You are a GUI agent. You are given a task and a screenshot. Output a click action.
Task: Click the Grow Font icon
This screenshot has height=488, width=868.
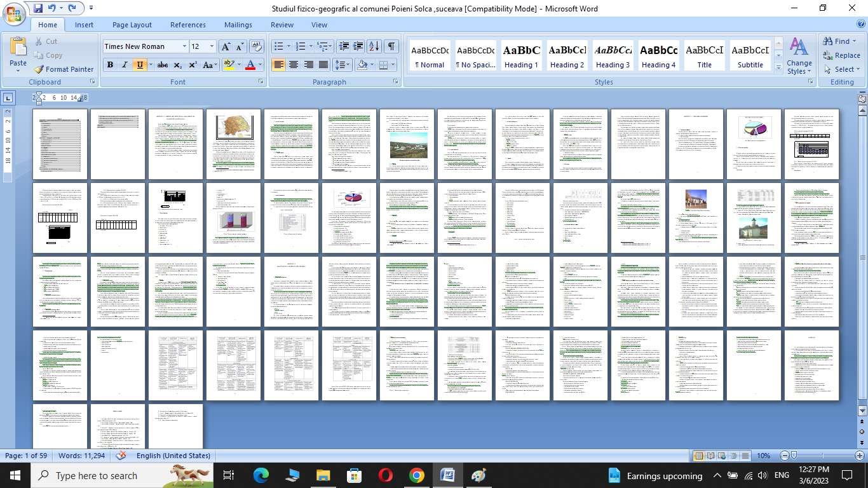[x=226, y=46]
